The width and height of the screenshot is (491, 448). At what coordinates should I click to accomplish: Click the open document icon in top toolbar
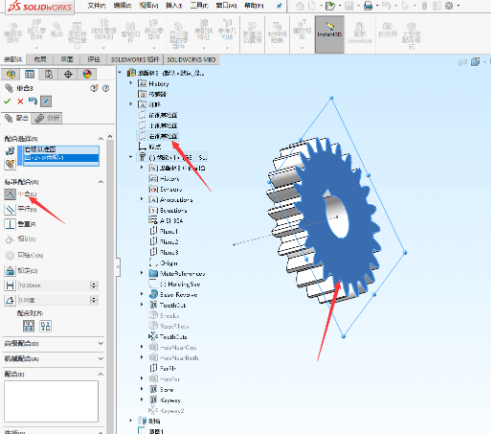click(x=330, y=6)
